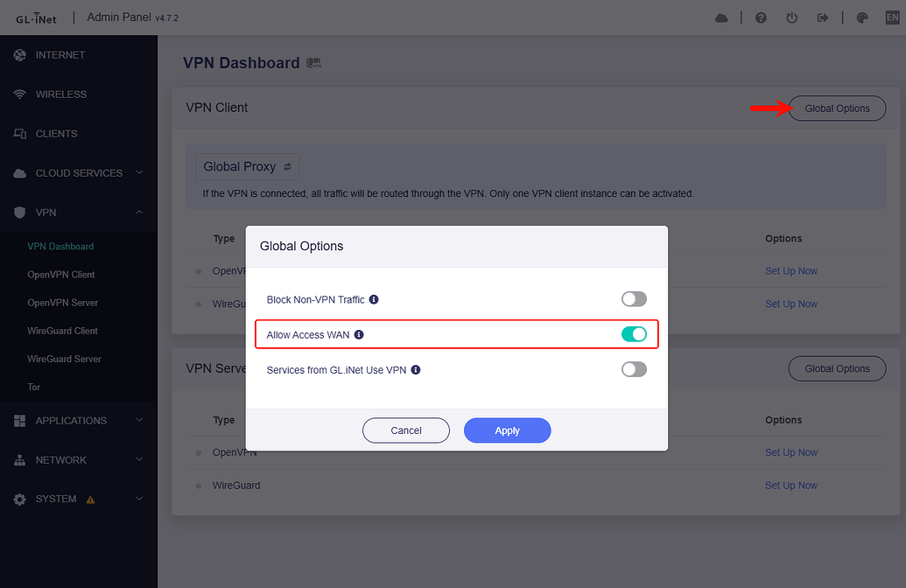Open the Global Proxy mode selector

click(247, 166)
